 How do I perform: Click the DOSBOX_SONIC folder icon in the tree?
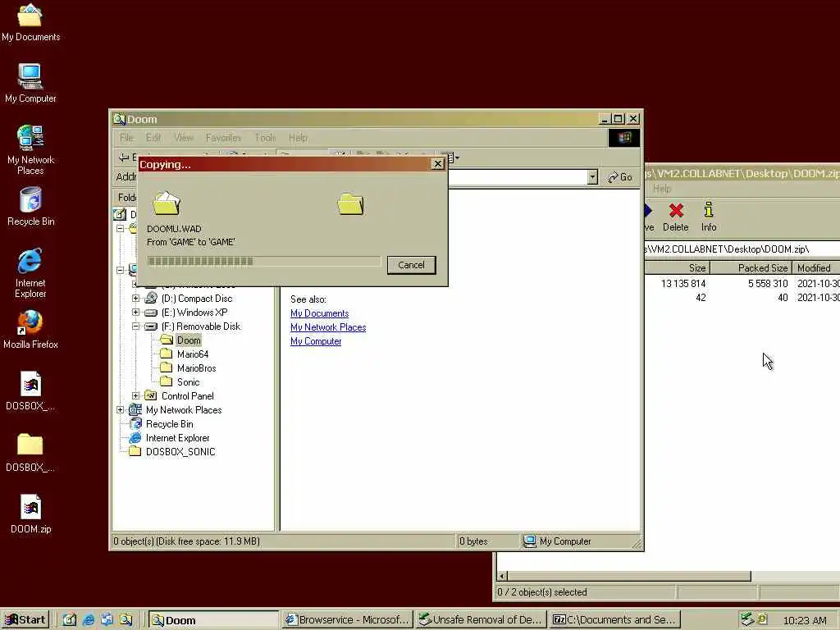(135, 452)
